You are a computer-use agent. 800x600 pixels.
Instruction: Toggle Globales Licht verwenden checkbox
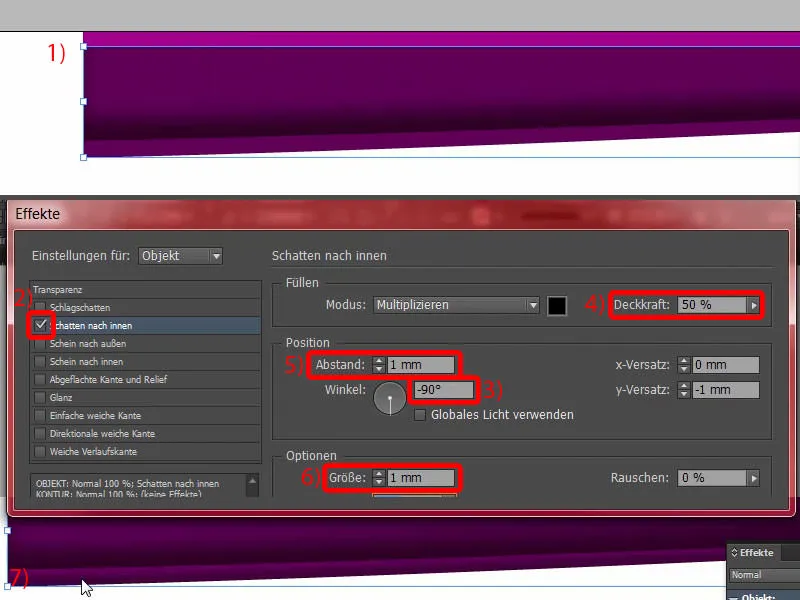[420, 415]
